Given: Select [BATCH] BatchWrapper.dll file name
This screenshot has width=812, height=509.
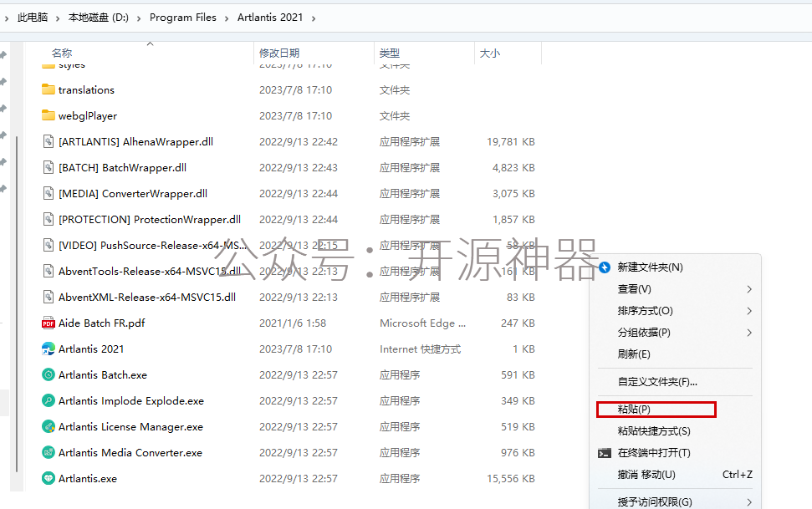Looking at the screenshot, I should (123, 168).
